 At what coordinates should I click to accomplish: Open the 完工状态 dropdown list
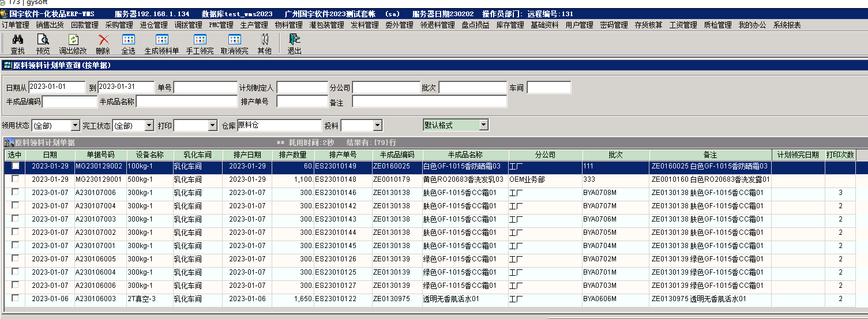pyautogui.click(x=149, y=125)
